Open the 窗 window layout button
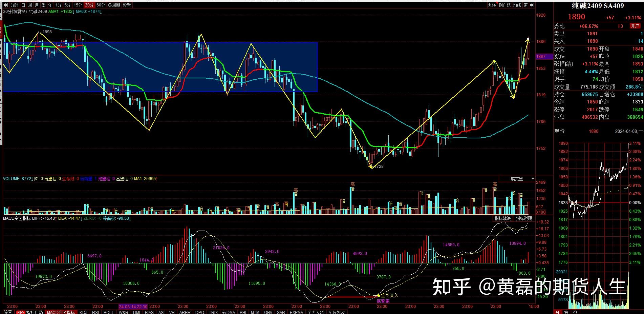644x314 pixels. point(525,5)
